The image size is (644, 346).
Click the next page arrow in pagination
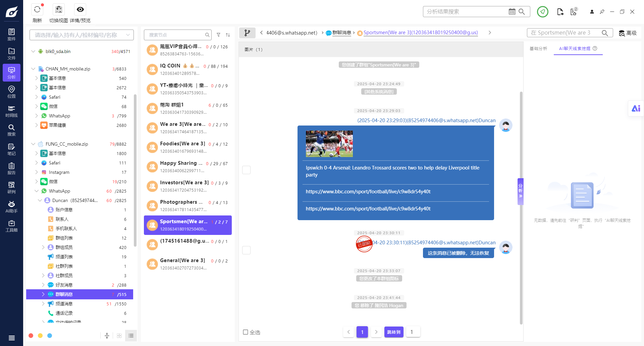376,332
